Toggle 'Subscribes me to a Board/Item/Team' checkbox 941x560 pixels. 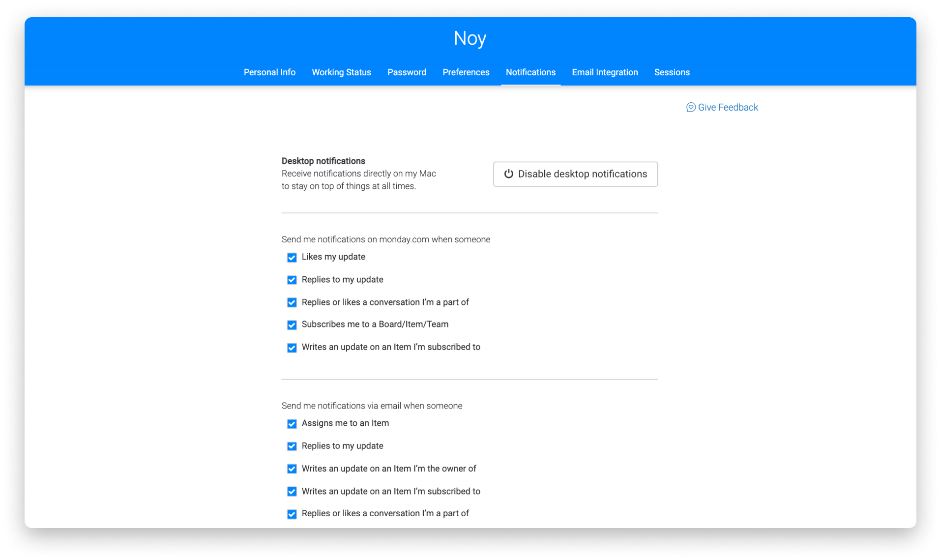[x=292, y=325]
